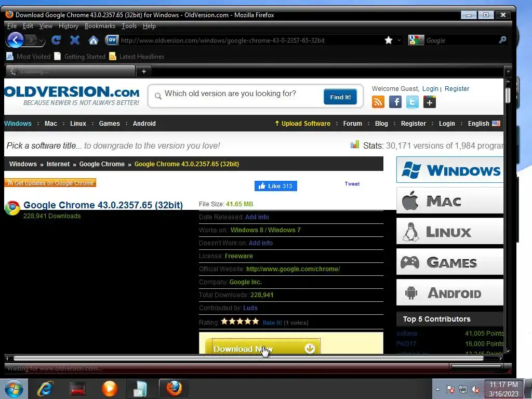Click the vertical page scrollbar thumb

pyautogui.click(x=508, y=95)
